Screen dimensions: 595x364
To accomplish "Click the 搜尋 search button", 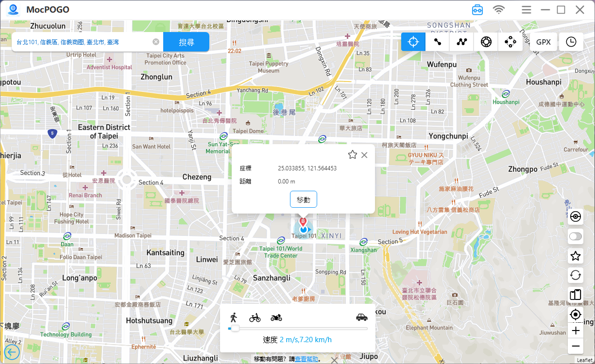I will pos(186,42).
